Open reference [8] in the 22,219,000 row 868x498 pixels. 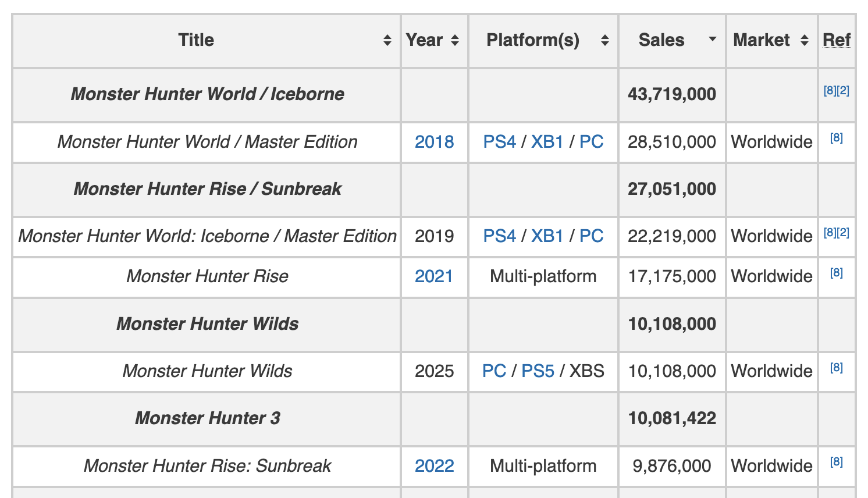[830, 233]
